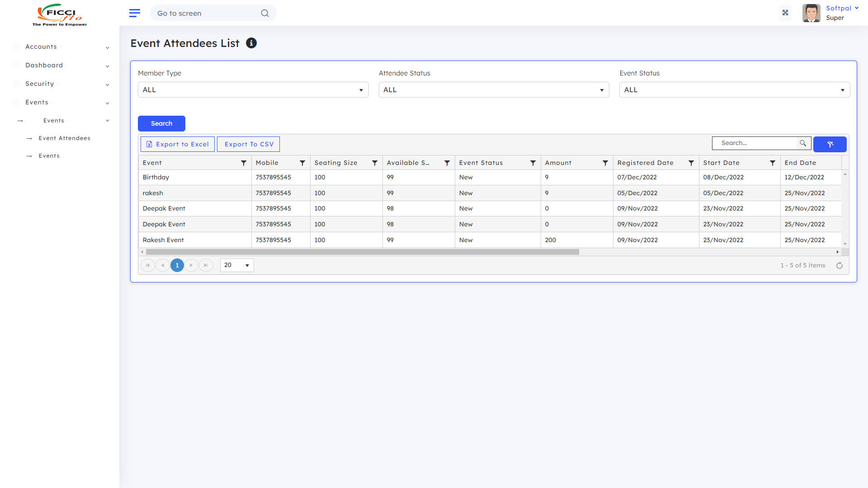Click the horizontal scrollbar of grid
This screenshot has height=488, width=868.
(362, 252)
